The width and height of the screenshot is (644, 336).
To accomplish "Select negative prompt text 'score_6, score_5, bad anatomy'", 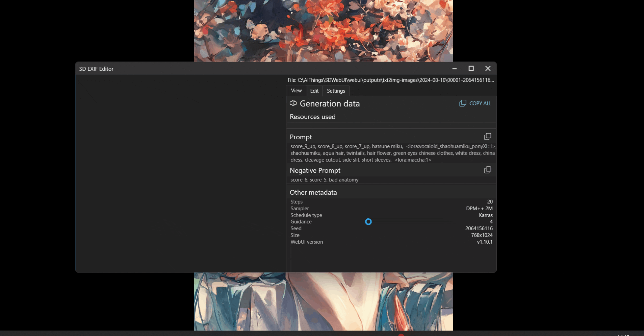I will 325,180.
